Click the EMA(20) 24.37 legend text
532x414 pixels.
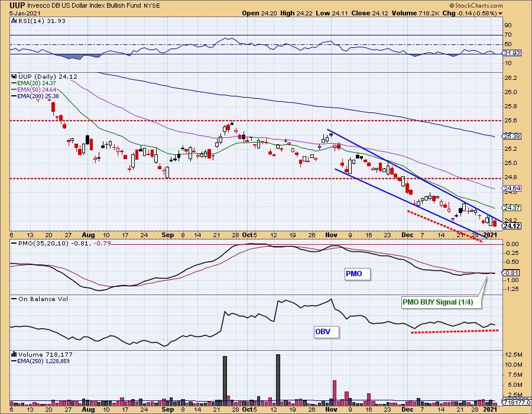point(37,83)
